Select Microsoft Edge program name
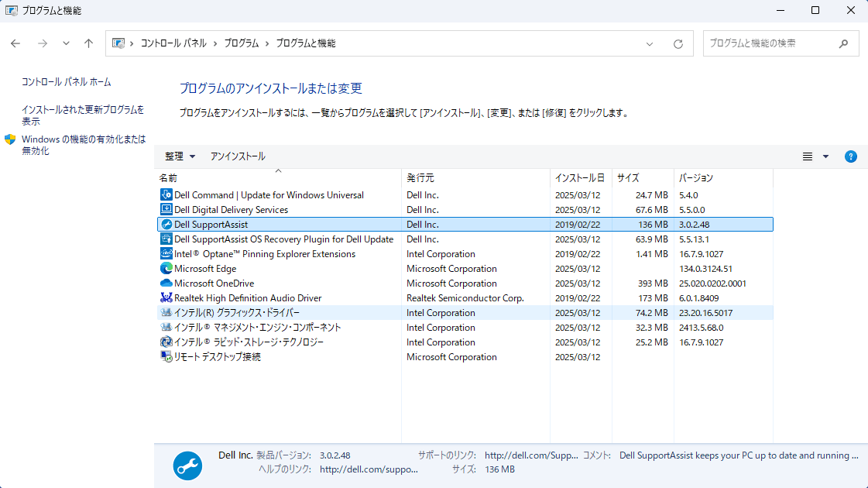 tap(205, 269)
